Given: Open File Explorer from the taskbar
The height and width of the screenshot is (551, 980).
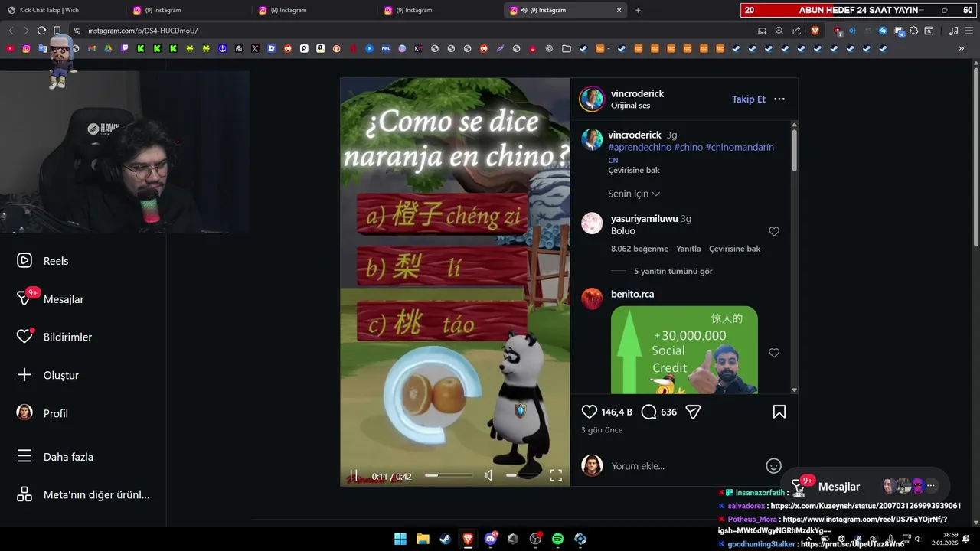Looking at the screenshot, I should click(x=423, y=539).
